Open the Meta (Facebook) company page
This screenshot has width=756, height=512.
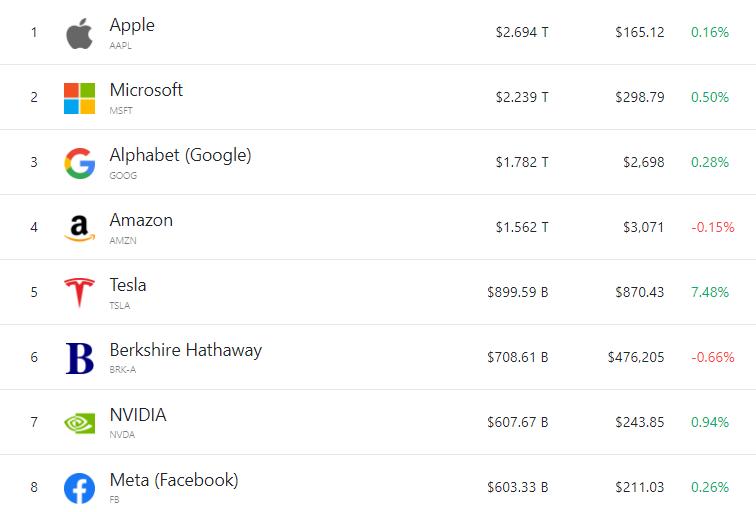pos(174,480)
